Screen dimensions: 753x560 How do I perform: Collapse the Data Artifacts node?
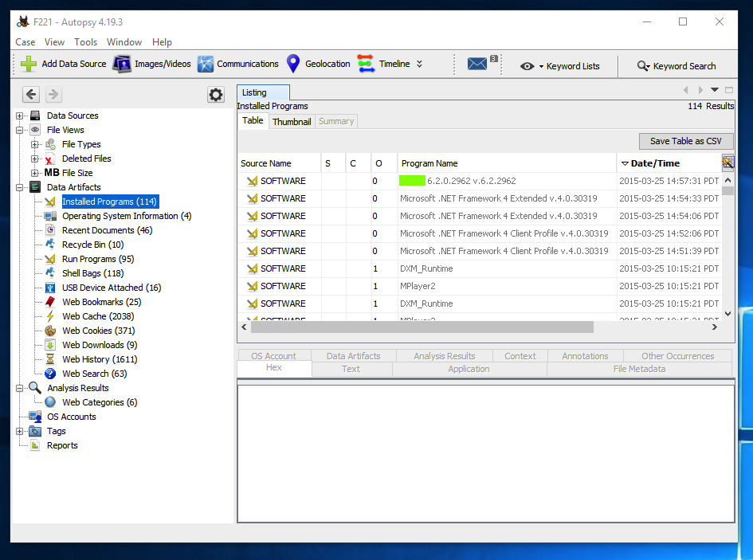(20, 187)
